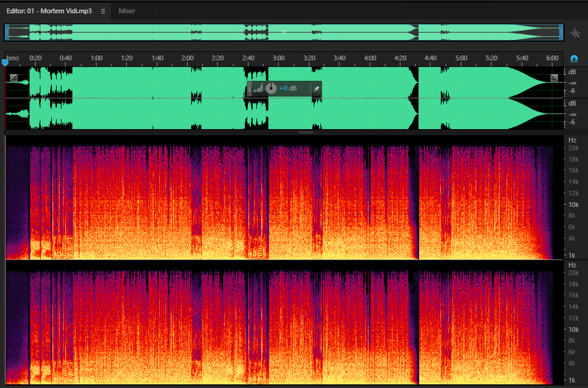Click the lower channel's -6 dB scale label

[572, 122]
